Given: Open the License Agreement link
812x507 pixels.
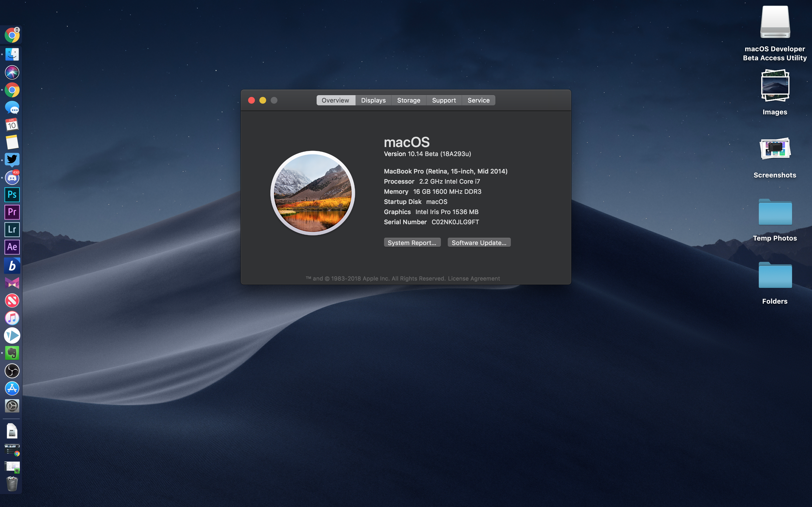Looking at the screenshot, I should [x=473, y=278].
